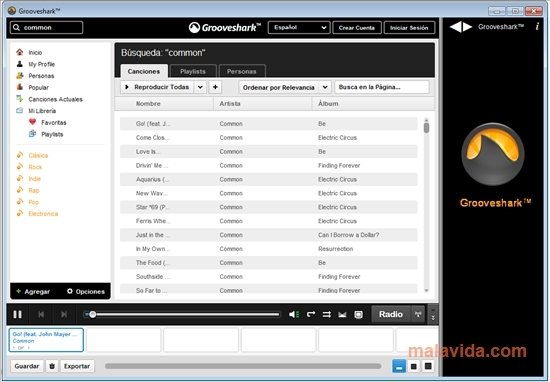Viewport: 550px width, 382px height.
Task: Switch to the Playlists results tab
Action: click(x=193, y=71)
